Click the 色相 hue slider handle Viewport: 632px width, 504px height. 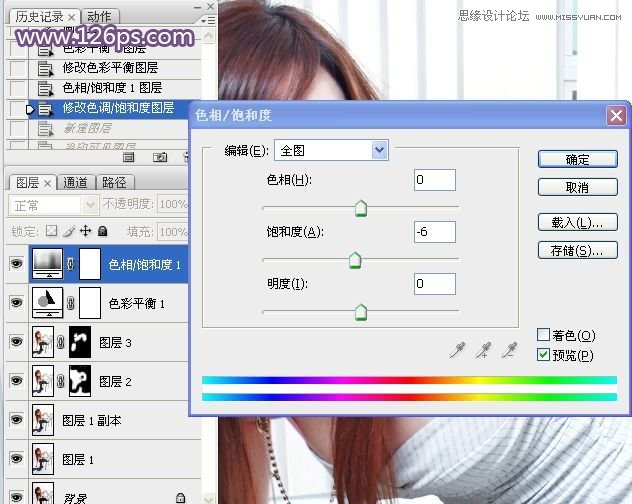point(361,208)
